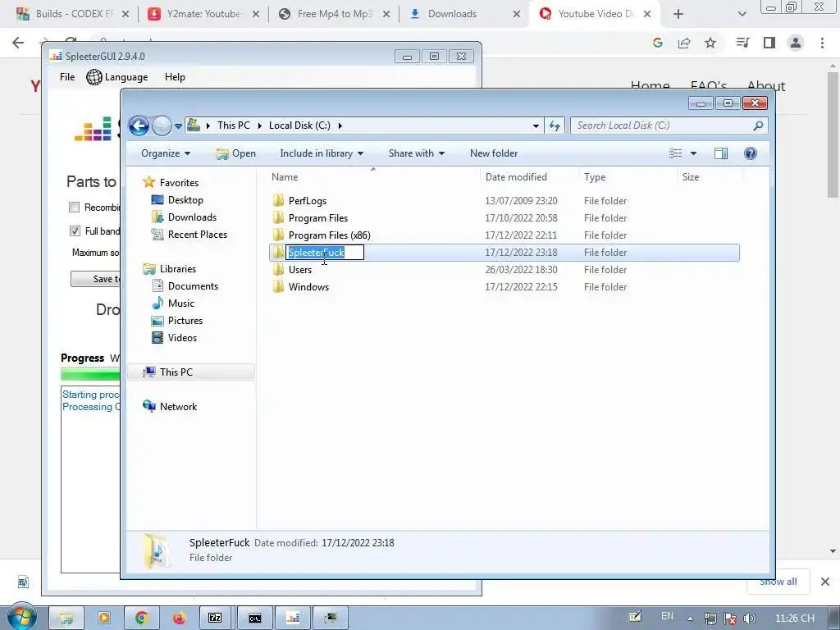
Task: Sort by the Type column header
Action: [595, 177]
